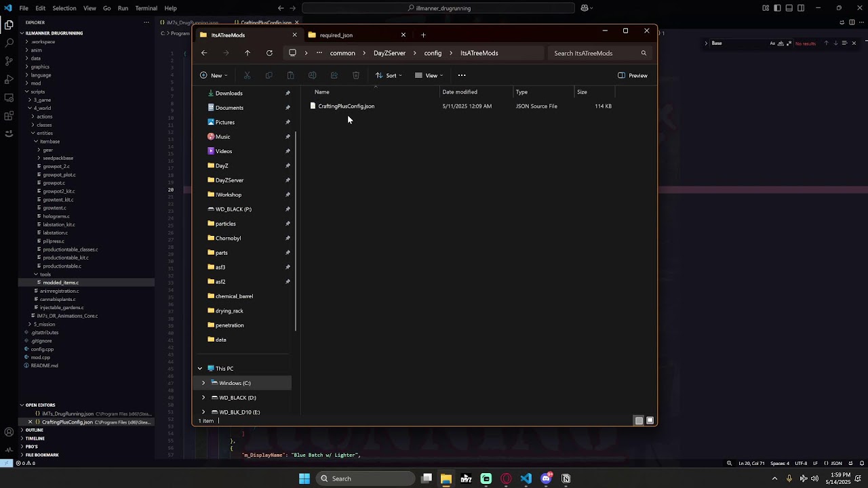Click the Ln 20, Col 71 status indicator

753,464
